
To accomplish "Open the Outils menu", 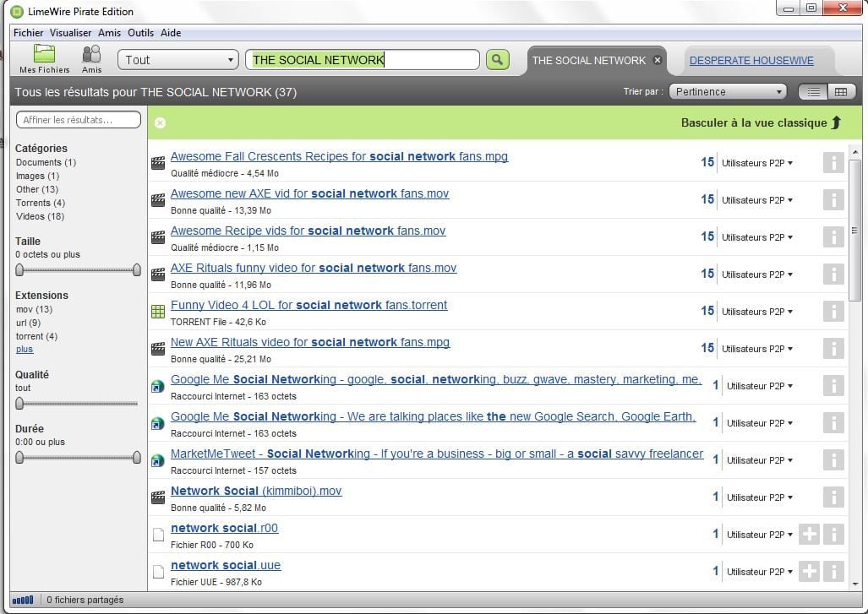I will [x=140, y=33].
